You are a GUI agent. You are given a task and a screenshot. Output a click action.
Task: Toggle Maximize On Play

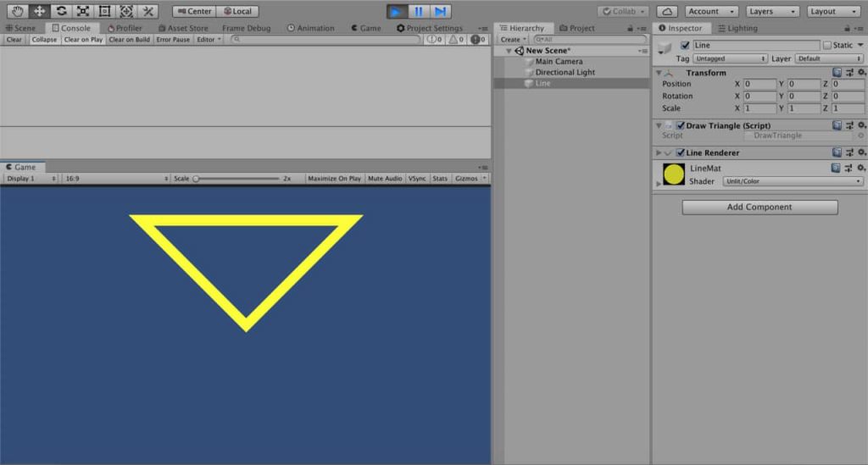tap(334, 178)
